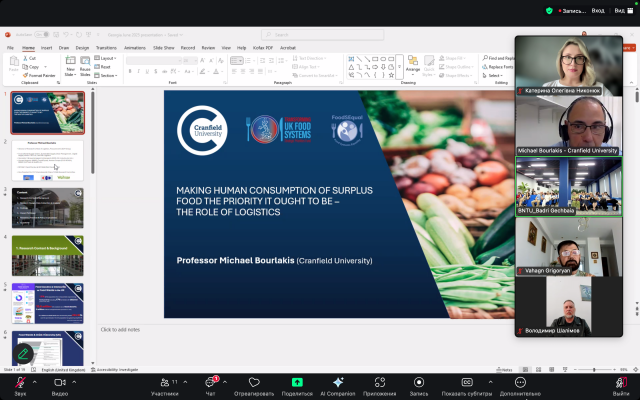Click the green Поделиться share screen icon

(x=297, y=383)
